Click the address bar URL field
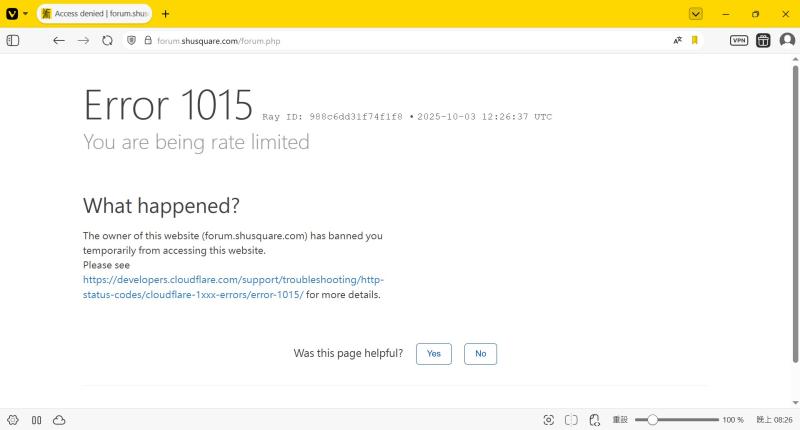 point(400,40)
